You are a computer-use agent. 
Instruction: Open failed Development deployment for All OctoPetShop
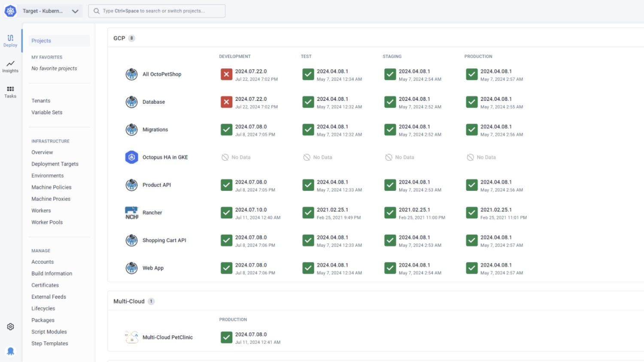point(227,74)
